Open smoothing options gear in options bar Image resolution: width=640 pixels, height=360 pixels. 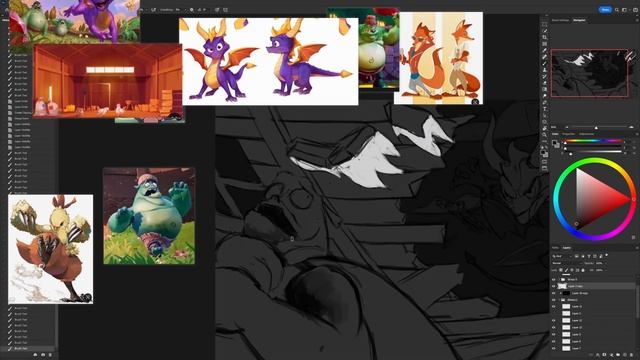click(191, 9)
